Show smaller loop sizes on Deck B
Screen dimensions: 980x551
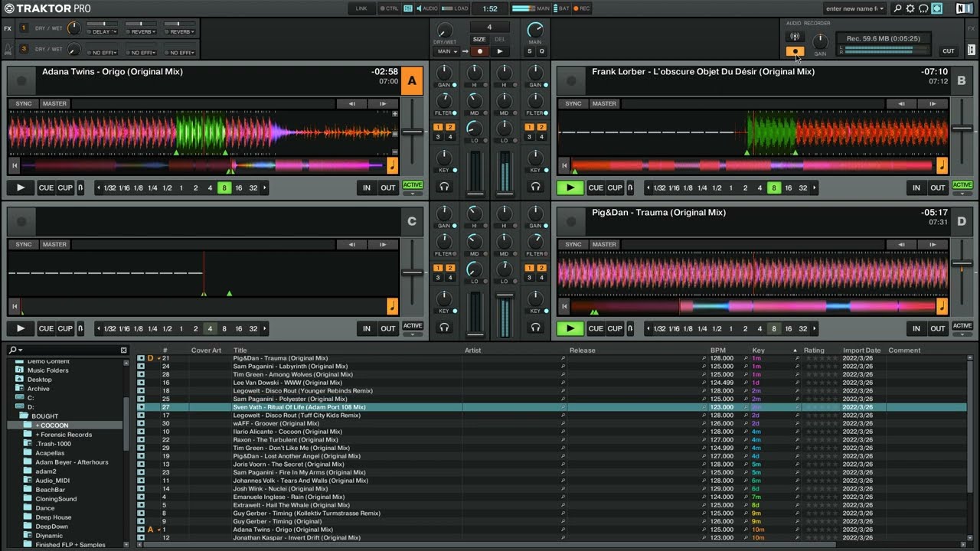pos(648,187)
